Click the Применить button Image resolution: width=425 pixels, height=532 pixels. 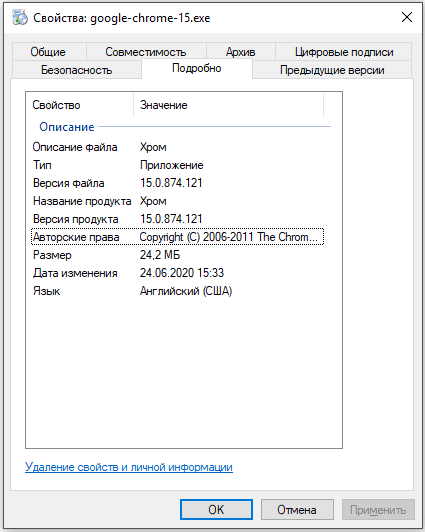(x=378, y=509)
